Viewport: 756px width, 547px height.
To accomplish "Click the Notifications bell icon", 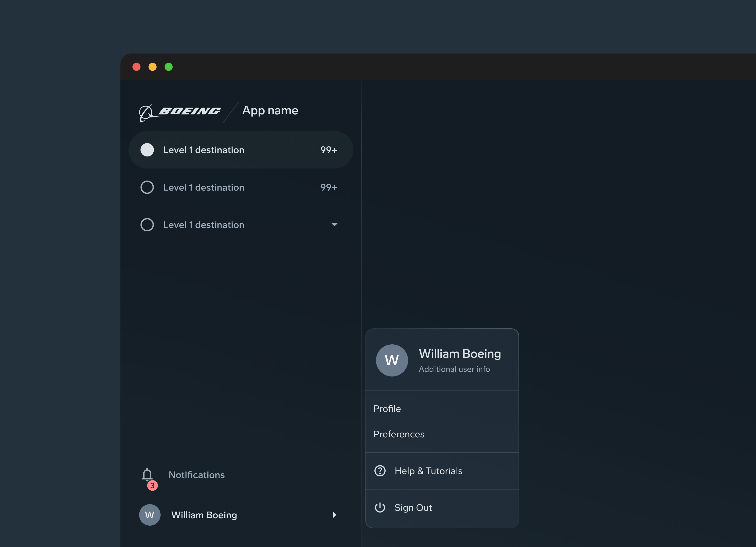I will (147, 474).
